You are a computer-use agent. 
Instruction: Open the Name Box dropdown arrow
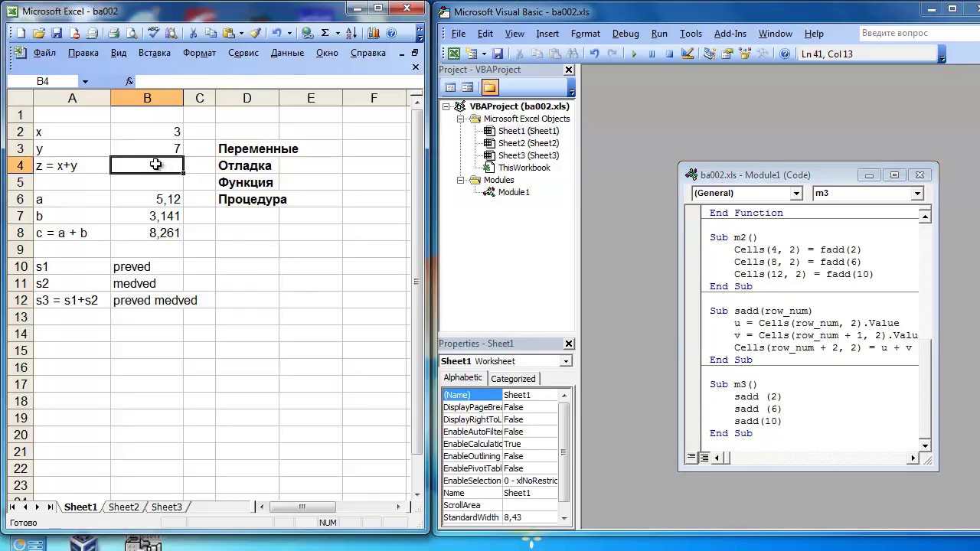pyautogui.click(x=85, y=81)
